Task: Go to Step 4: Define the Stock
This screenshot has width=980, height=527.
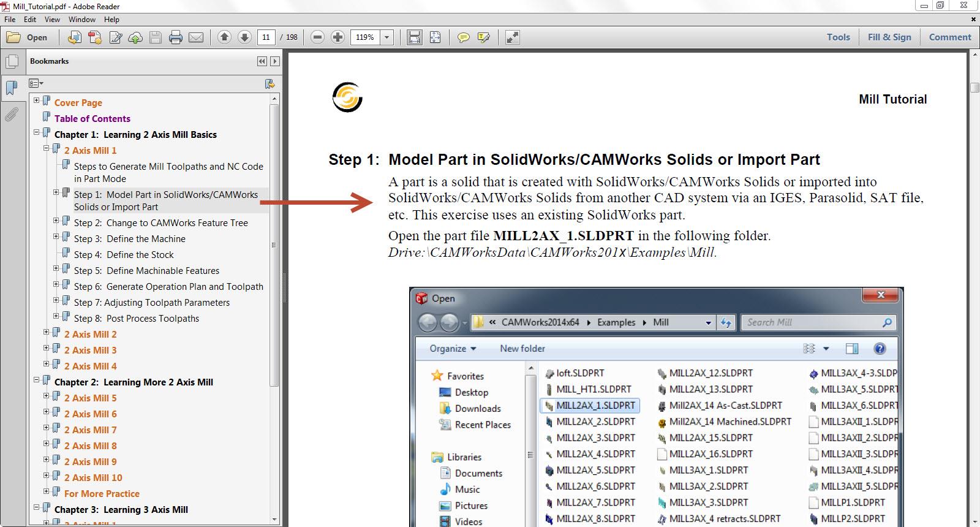Action: (x=124, y=255)
